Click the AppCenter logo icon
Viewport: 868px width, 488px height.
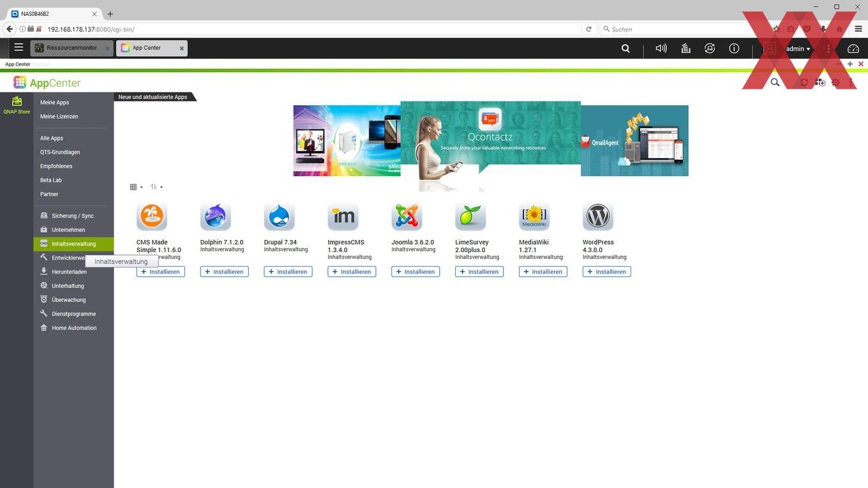(20, 82)
